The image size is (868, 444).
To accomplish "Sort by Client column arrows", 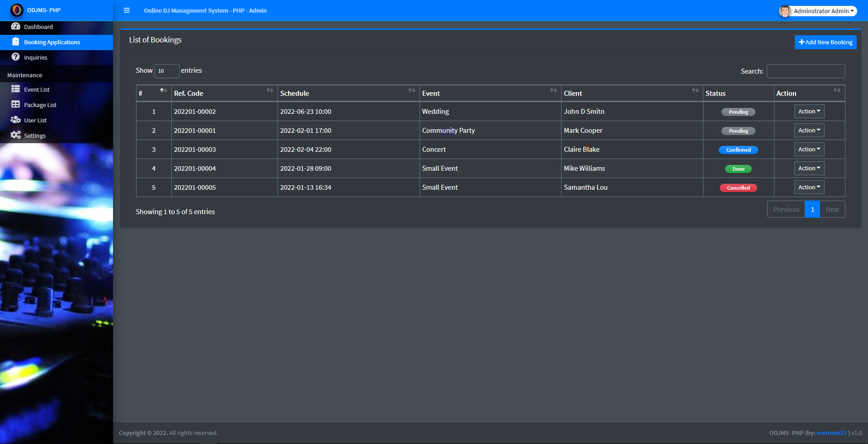I will click(695, 90).
